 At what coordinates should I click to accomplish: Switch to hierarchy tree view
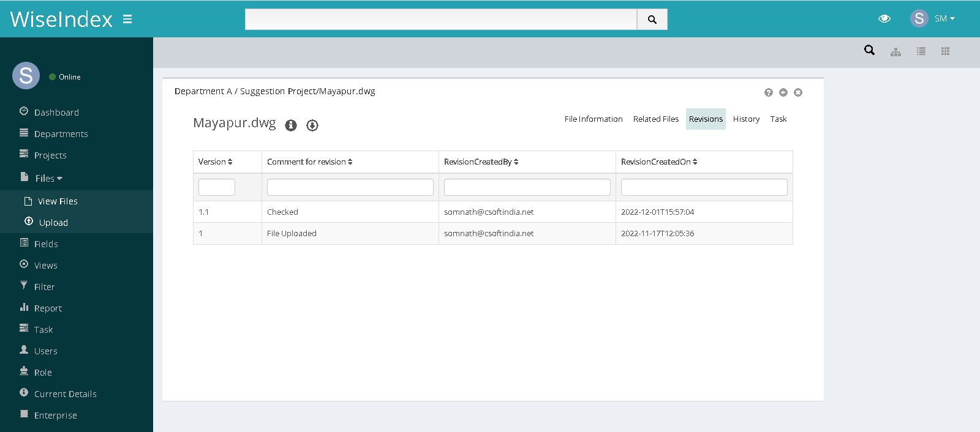[895, 51]
